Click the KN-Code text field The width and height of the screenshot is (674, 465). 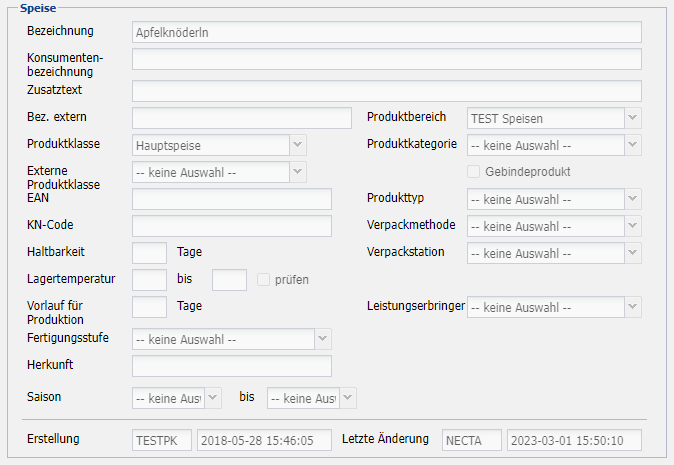[231, 226]
